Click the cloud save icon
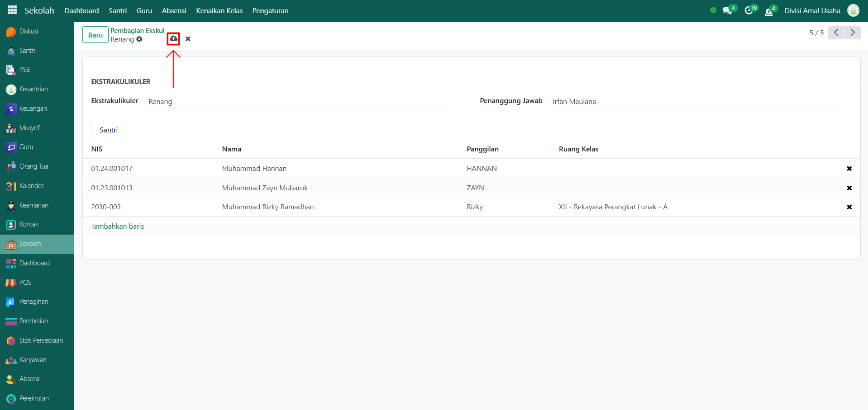The width and height of the screenshot is (868, 410). [x=173, y=39]
